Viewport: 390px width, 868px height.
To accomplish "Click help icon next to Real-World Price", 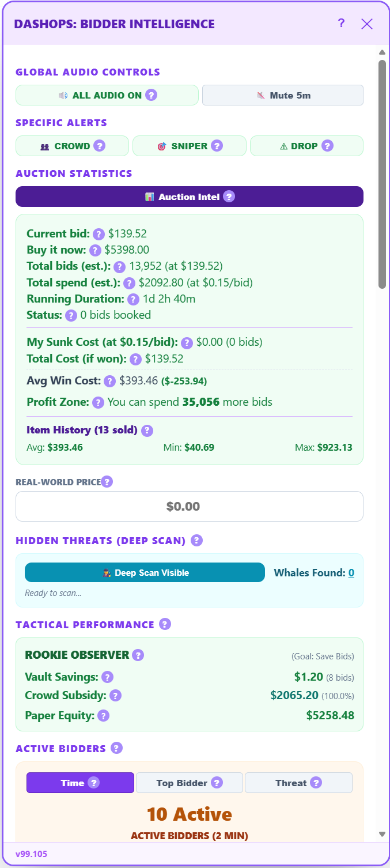I will (107, 482).
